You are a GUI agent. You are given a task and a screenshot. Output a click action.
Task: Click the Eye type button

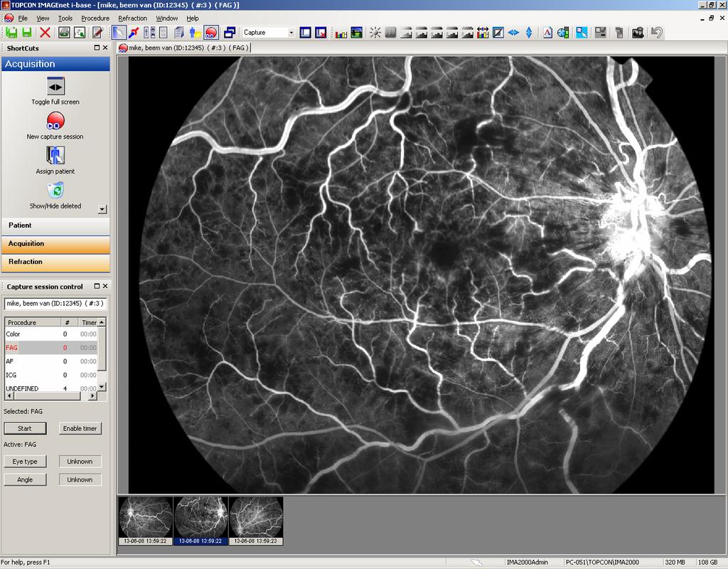tap(25, 461)
